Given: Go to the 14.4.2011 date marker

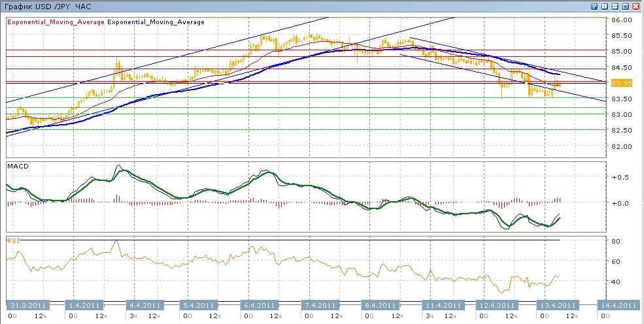Looking at the screenshot, I should click(618, 305).
